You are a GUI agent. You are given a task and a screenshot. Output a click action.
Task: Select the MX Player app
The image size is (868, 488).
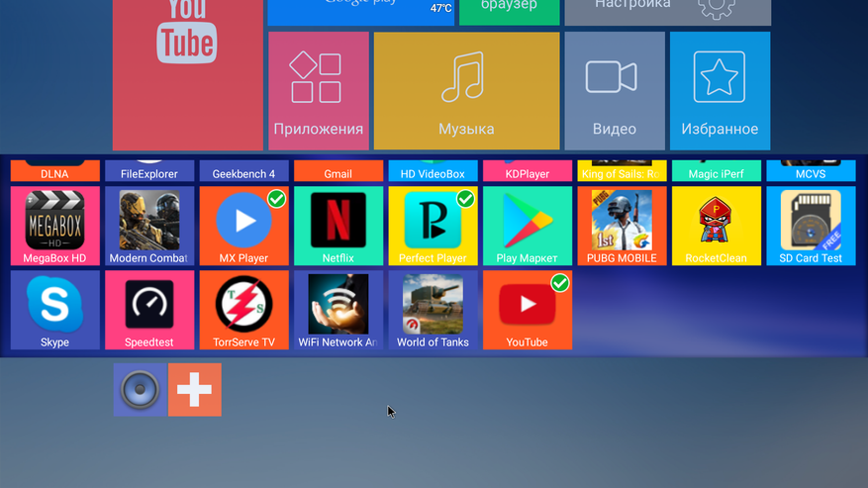click(x=244, y=226)
